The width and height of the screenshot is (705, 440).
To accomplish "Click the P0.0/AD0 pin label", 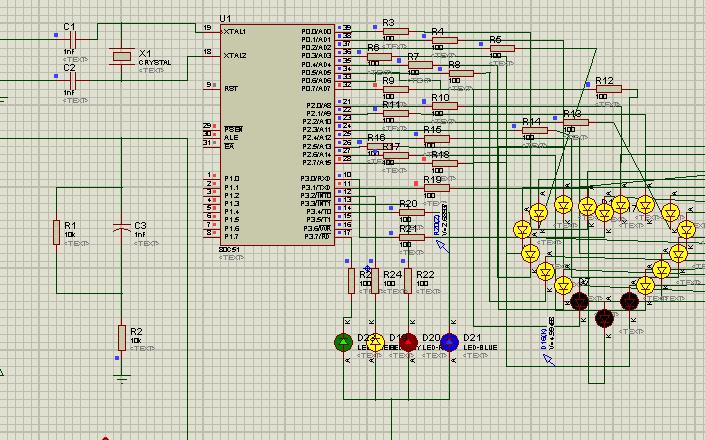I will pyautogui.click(x=316, y=32).
